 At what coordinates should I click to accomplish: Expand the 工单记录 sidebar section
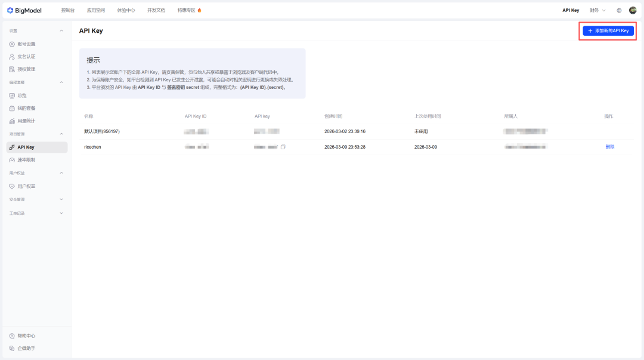pyautogui.click(x=61, y=213)
